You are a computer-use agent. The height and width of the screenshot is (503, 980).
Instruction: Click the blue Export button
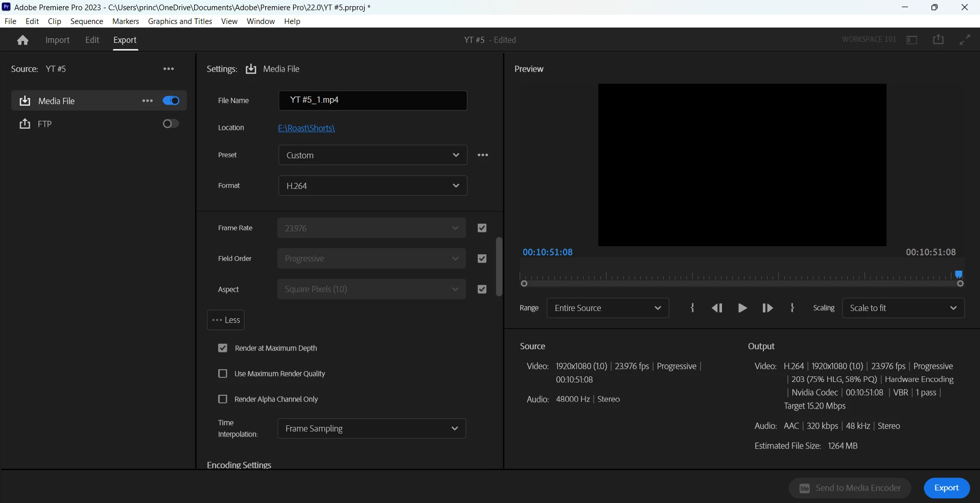coord(947,488)
